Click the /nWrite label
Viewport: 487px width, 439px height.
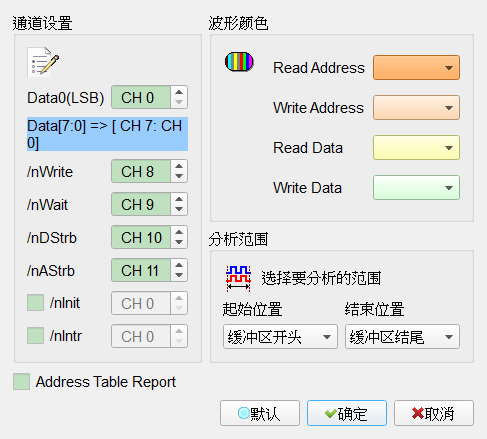(50, 172)
